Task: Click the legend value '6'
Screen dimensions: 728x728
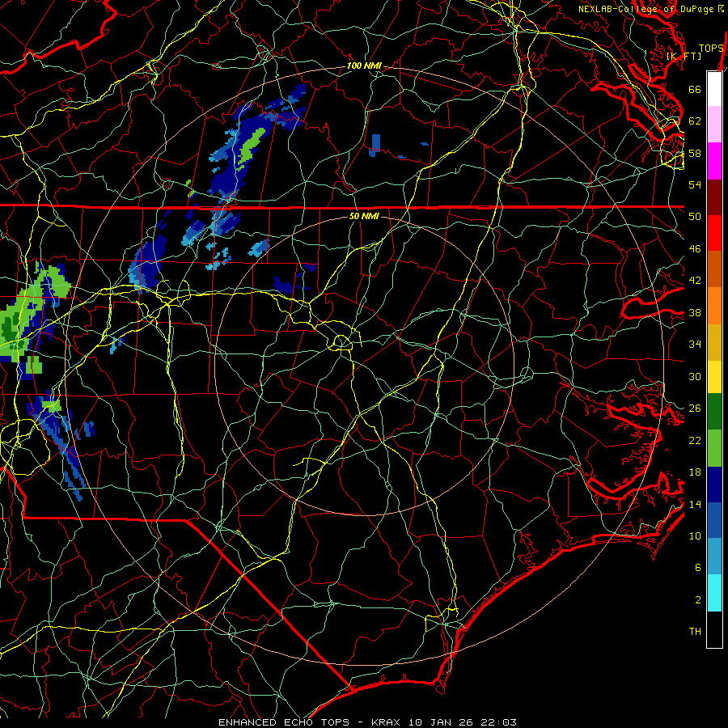Action: coord(698,568)
